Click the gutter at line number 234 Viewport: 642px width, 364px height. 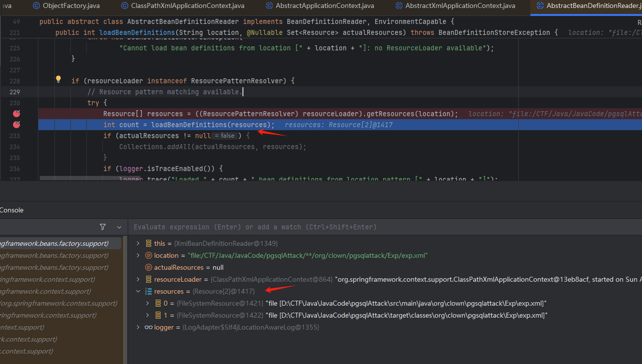click(x=14, y=147)
